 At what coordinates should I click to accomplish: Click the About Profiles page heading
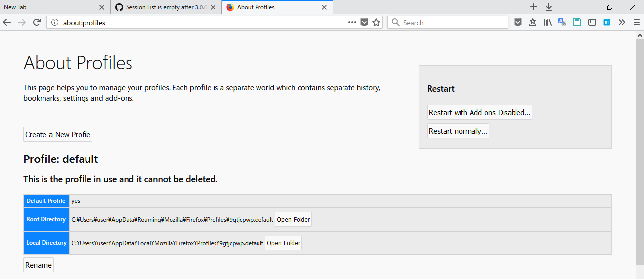(78, 63)
